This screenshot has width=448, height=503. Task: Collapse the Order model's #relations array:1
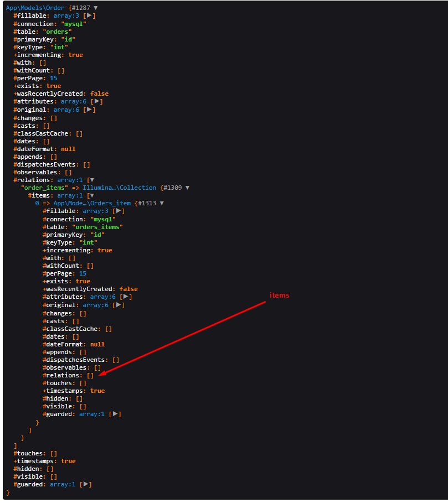[92, 180]
